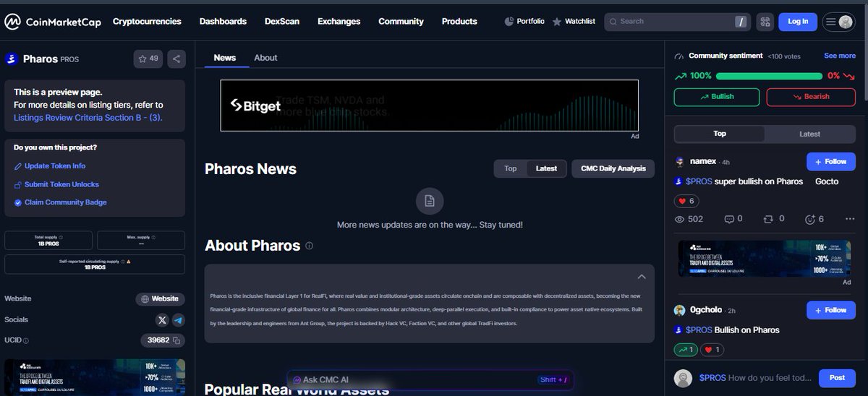Vote Bullish on community sentiment

[717, 97]
